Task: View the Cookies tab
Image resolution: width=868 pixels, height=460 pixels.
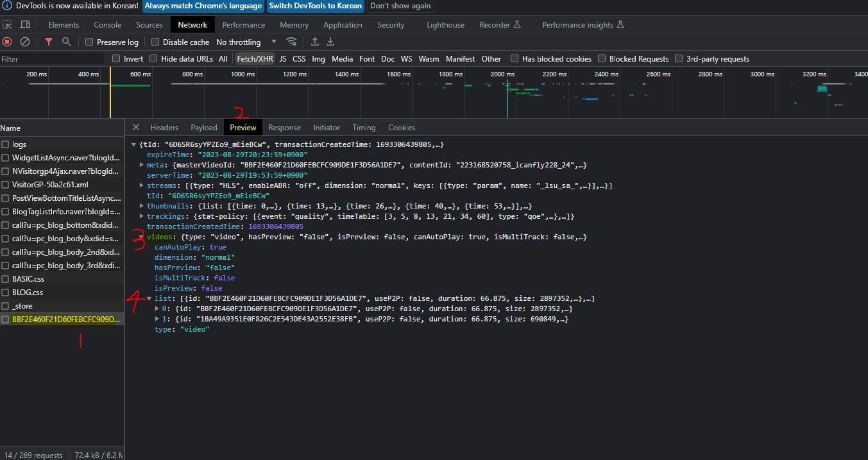Action: click(402, 127)
